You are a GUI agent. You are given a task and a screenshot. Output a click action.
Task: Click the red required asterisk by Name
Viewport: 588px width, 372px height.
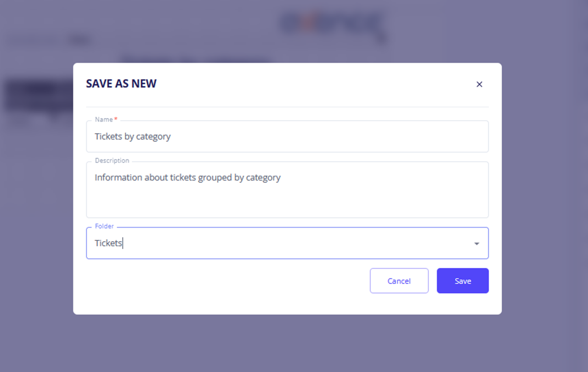116,119
